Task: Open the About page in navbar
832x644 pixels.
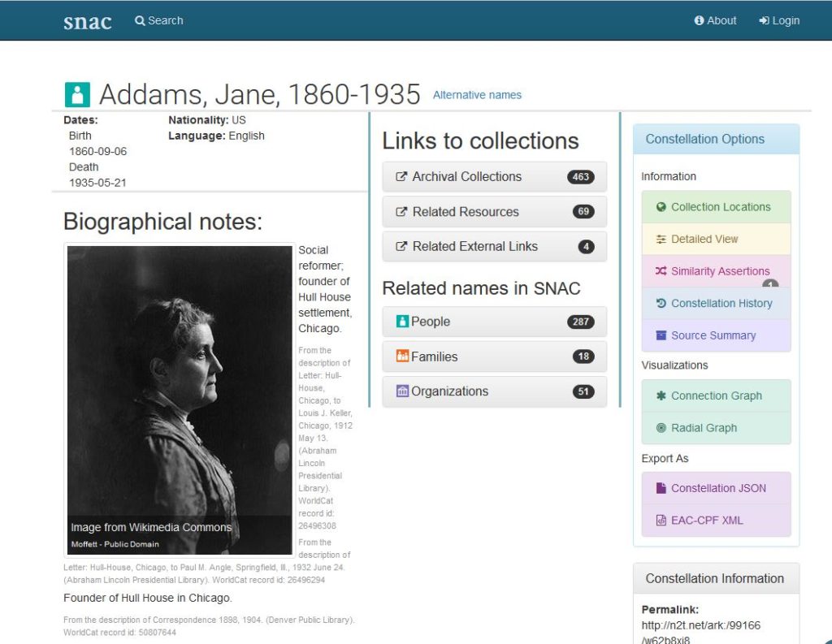Action: pos(715,20)
